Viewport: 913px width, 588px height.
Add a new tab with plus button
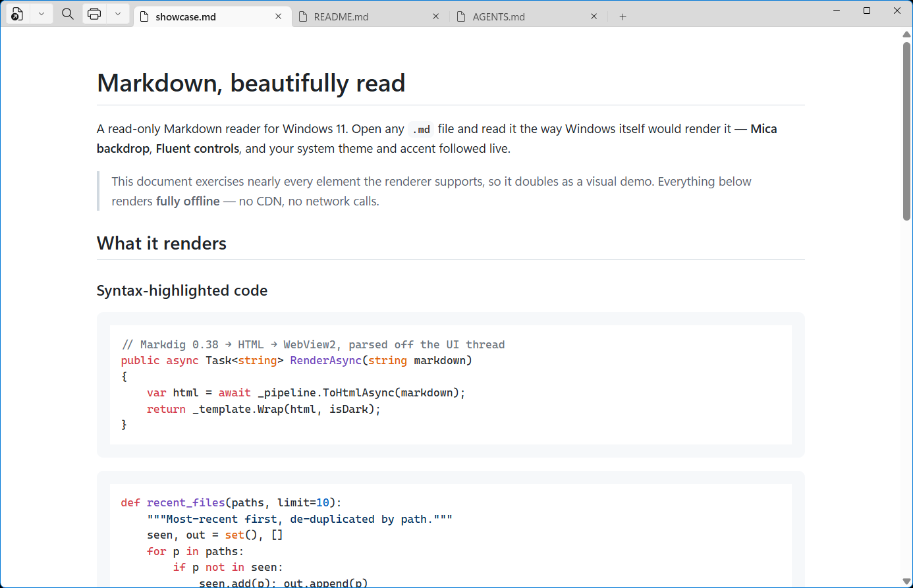(x=622, y=16)
